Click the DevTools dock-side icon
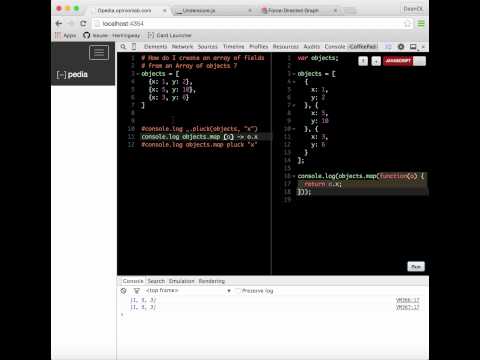 (413, 47)
